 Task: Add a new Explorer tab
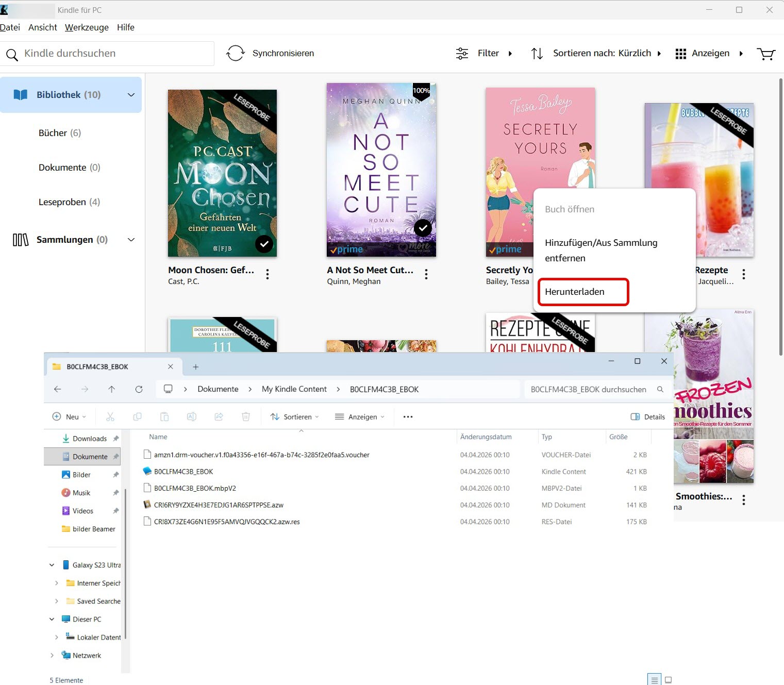point(196,367)
